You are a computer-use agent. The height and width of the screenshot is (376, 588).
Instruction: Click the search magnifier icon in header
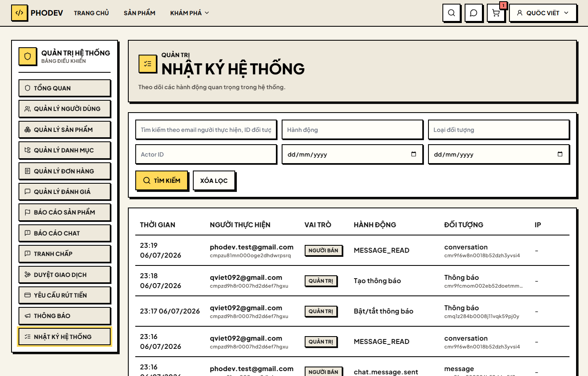(x=451, y=13)
